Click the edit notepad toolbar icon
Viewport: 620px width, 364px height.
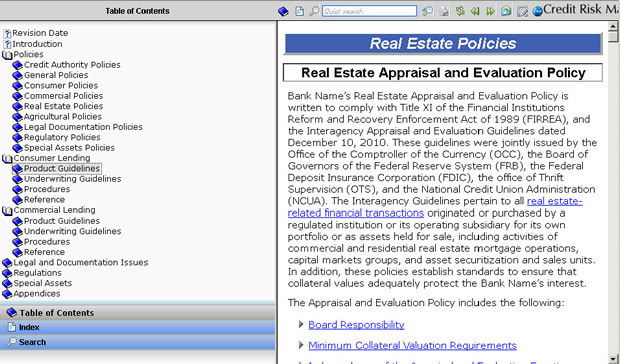pyautogui.click(x=522, y=11)
